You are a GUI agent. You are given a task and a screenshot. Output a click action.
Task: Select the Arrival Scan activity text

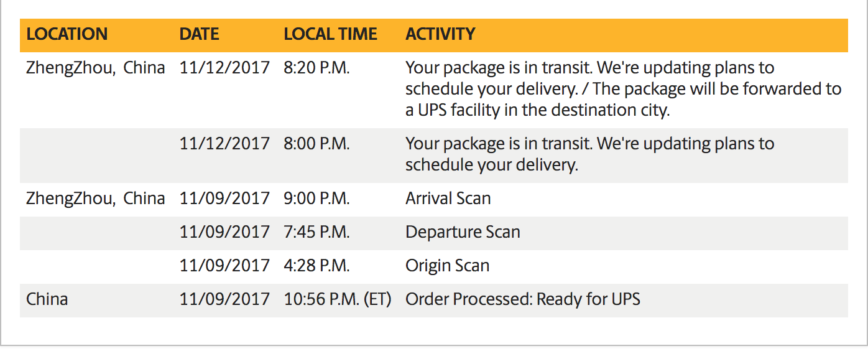pyautogui.click(x=448, y=199)
